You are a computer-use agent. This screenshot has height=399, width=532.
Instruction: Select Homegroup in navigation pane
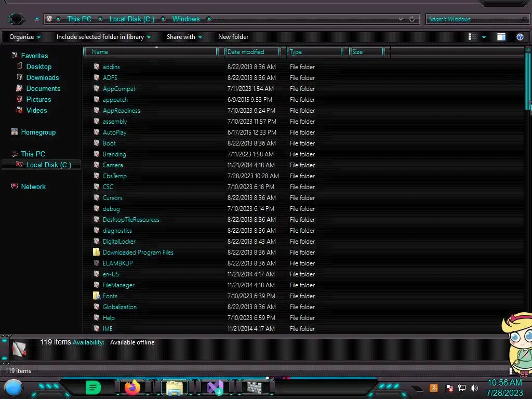pyautogui.click(x=38, y=132)
